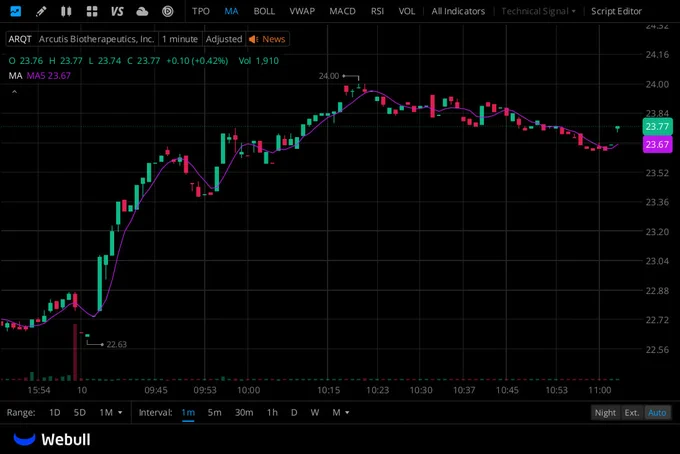The width and height of the screenshot is (680, 454).
Task: Click the MA legend label
Action: click(x=15, y=75)
